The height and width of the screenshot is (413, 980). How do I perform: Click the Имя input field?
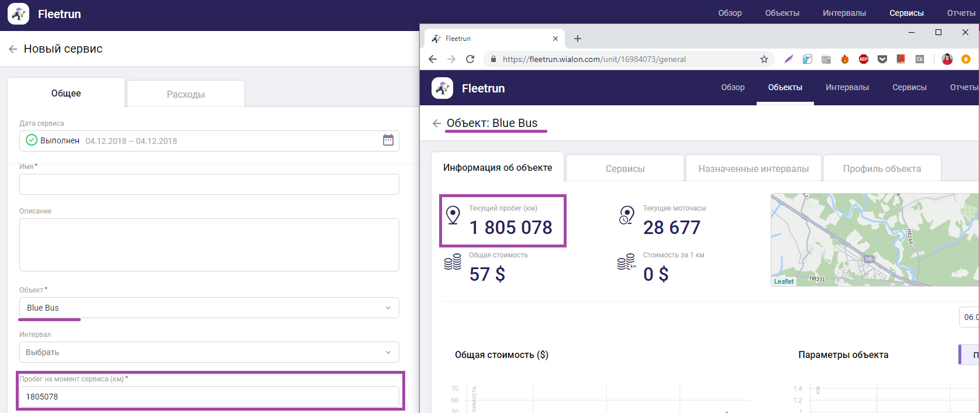coord(209,184)
